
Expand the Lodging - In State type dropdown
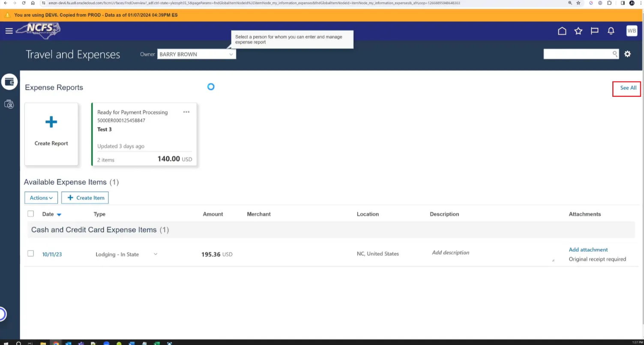click(156, 254)
